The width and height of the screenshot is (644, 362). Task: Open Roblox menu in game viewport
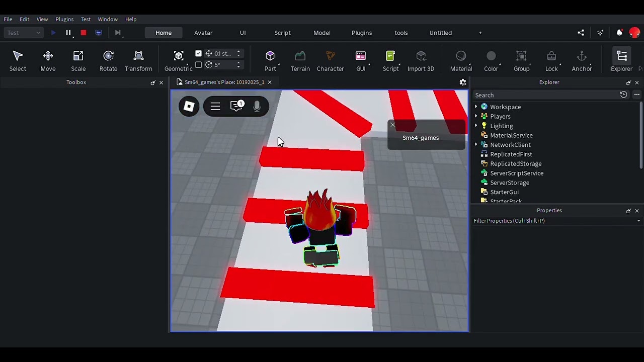pos(189,106)
